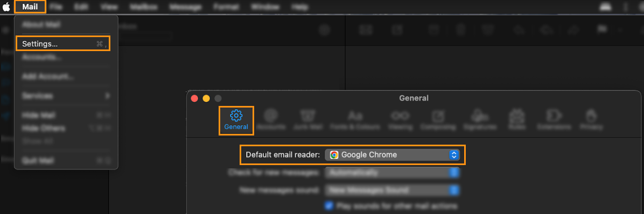Choose About Mail from the menu

[x=66, y=25]
